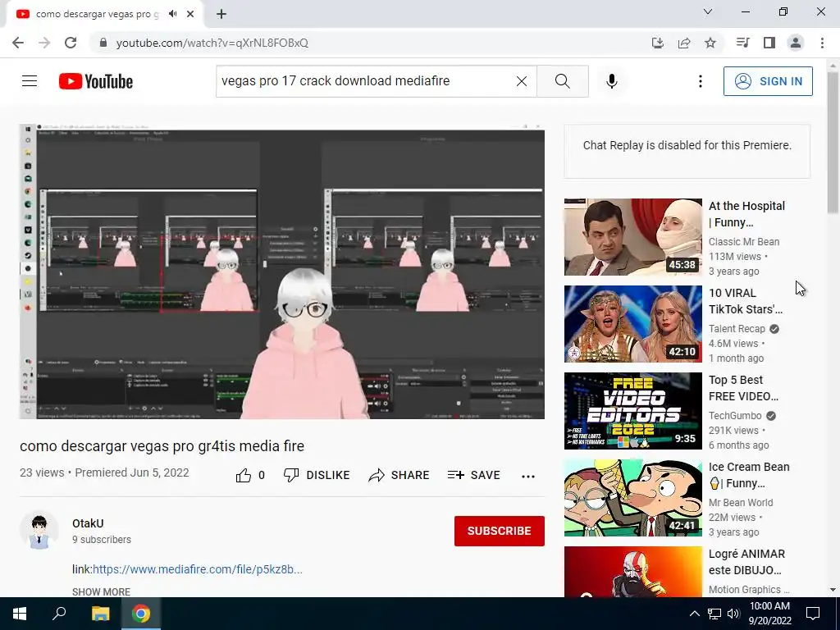Open the Classic Mr Bean channel
Screen dimensions: 840x630
[743, 242]
